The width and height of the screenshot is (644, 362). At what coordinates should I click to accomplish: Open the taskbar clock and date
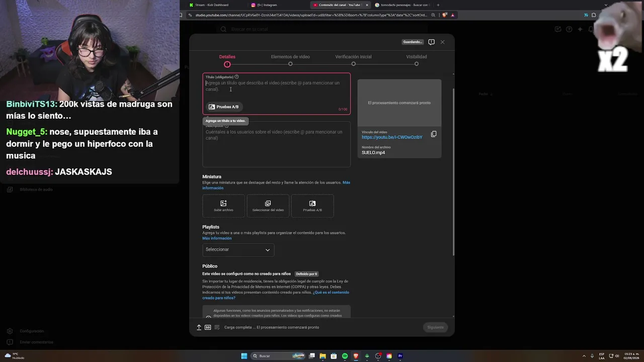click(631, 356)
